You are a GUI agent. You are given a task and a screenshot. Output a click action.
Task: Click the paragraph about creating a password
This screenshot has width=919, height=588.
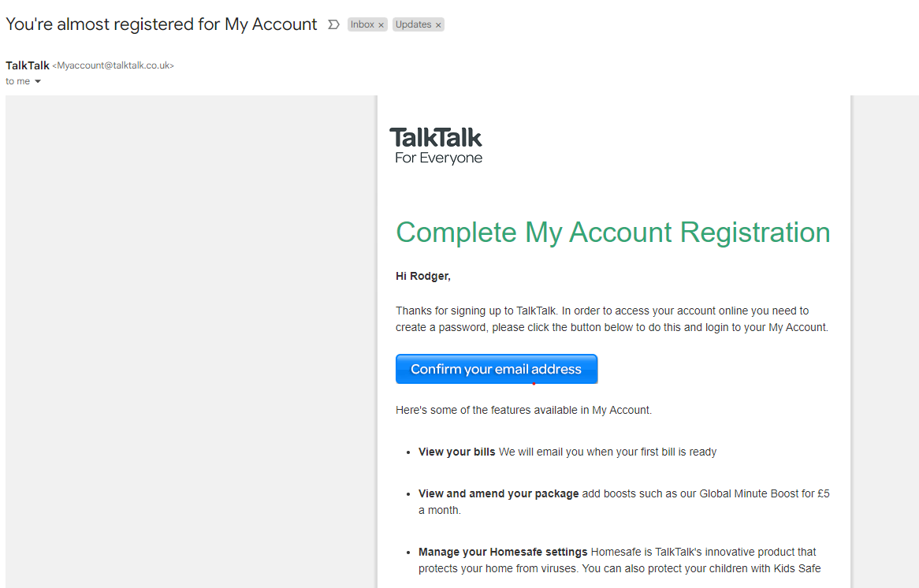tap(612, 318)
